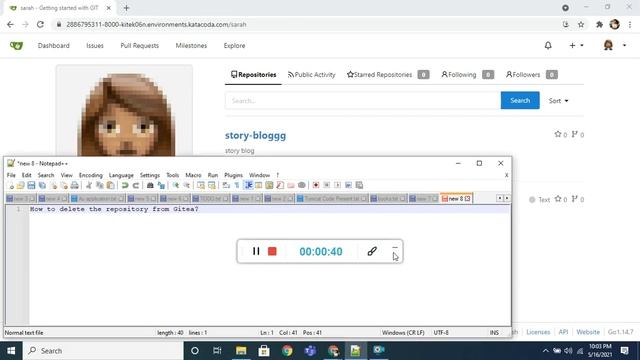Open the user avatar menu in navbar
This screenshot has height=360, width=640.
tap(615, 45)
